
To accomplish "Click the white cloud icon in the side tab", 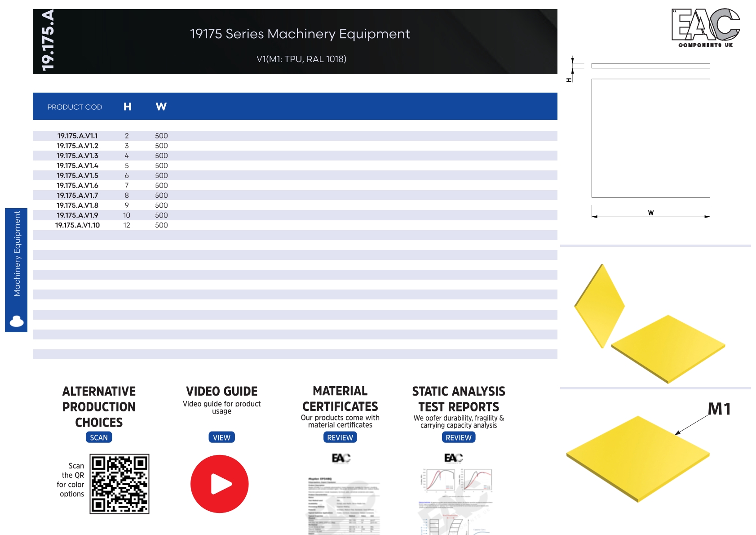I will (17, 321).
